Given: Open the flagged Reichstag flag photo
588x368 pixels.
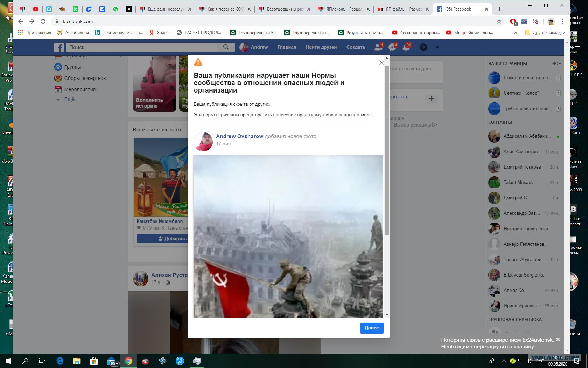Looking at the screenshot, I should click(x=288, y=237).
